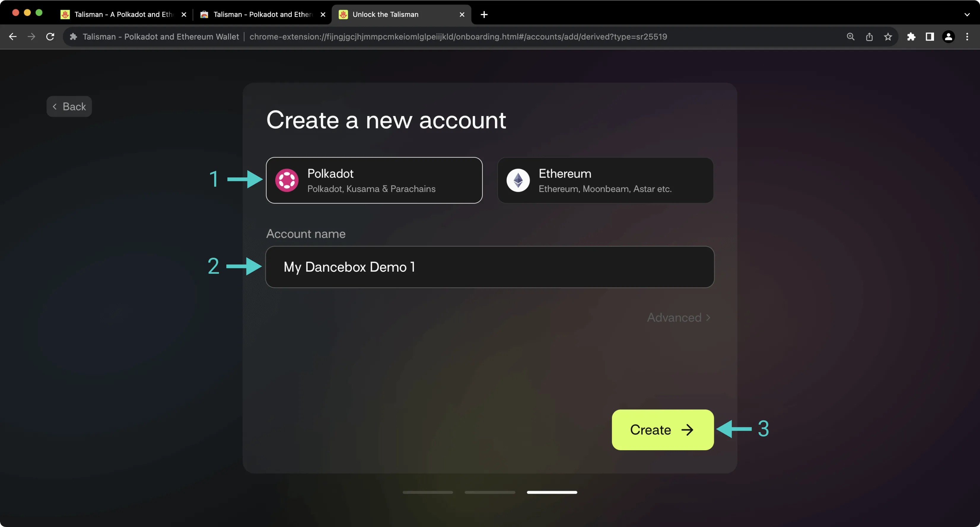This screenshot has height=527, width=980.
Task: Click the "Create a new account" heading
Action: coord(386,120)
